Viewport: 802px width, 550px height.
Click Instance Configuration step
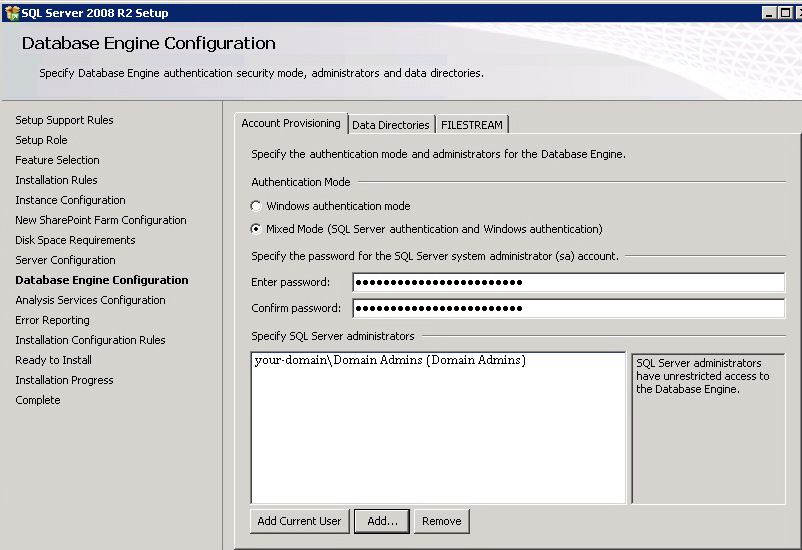tap(70, 200)
